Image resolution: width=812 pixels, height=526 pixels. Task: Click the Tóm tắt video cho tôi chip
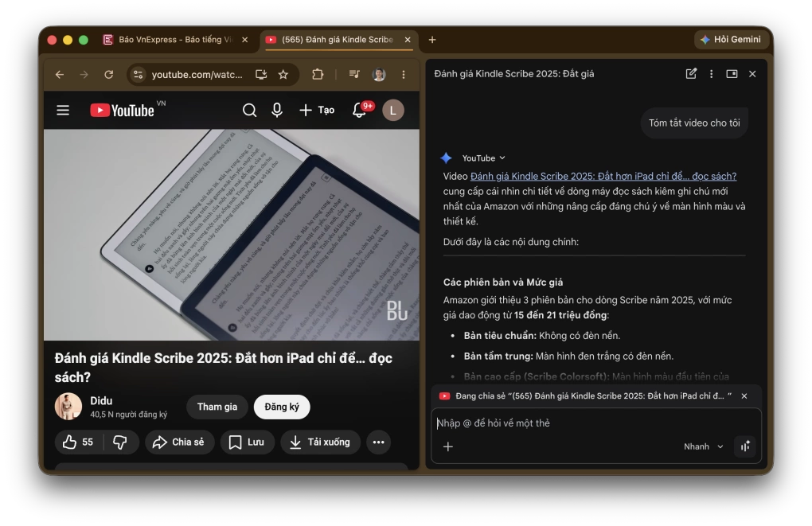(x=693, y=123)
